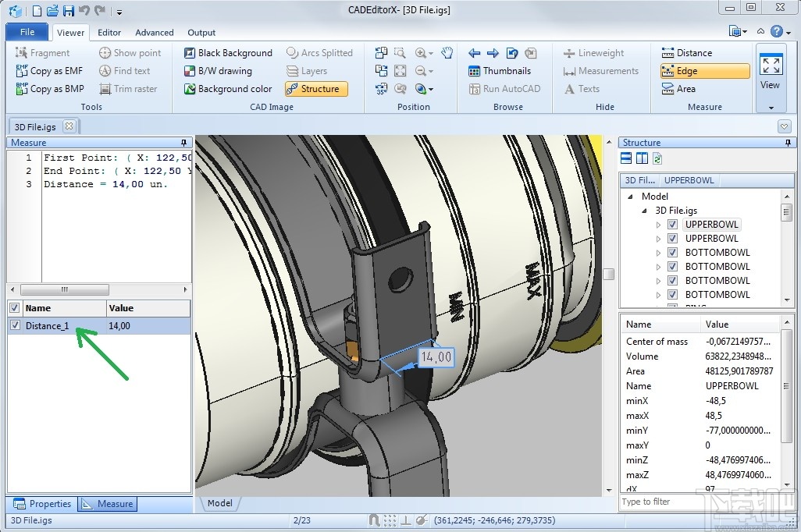Click the Distance measure tool
This screenshot has width=801, height=532.
tap(686, 53)
